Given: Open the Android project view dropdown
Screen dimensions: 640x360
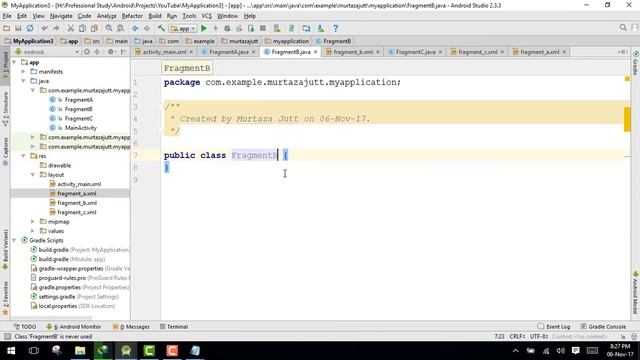Looking at the screenshot, I should [x=47, y=52].
